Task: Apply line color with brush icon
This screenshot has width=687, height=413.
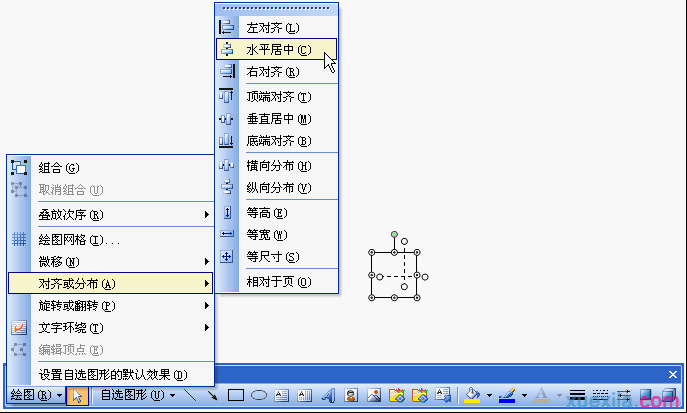Action: 507,395
